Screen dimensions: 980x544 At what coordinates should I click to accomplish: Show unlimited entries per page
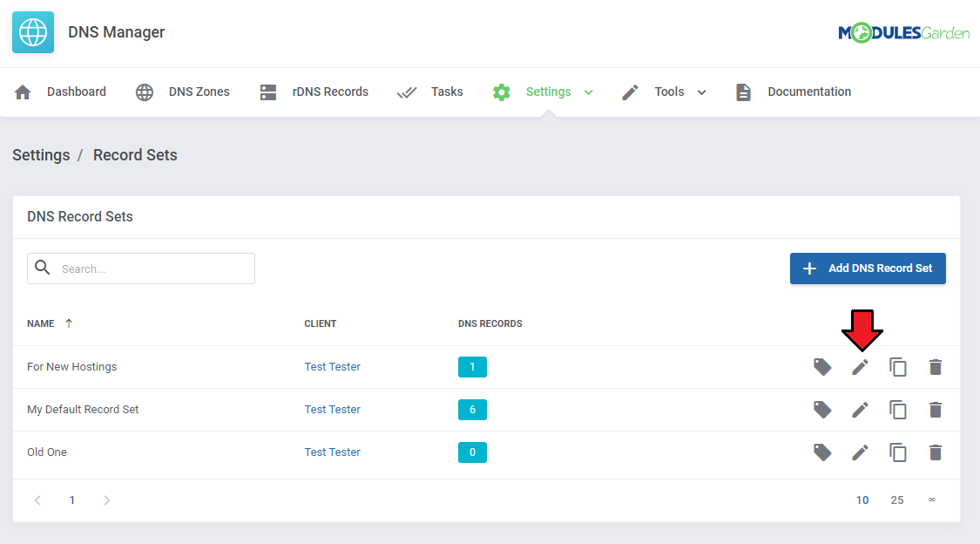coord(932,500)
